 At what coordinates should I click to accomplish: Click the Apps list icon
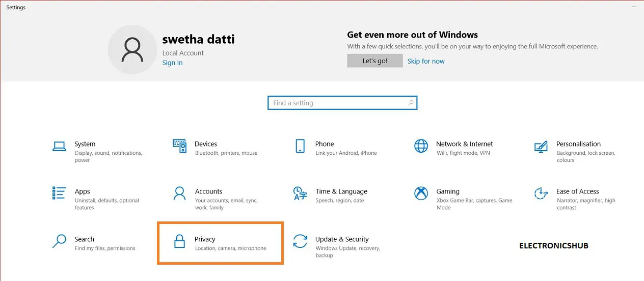(x=59, y=193)
